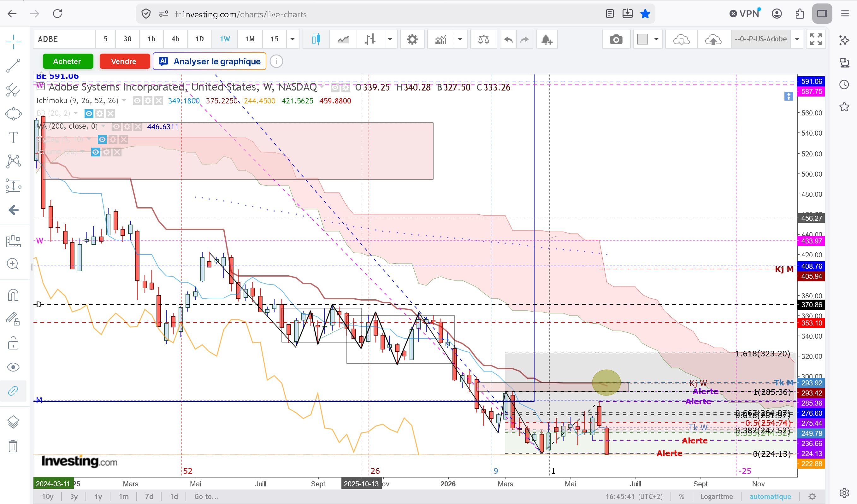This screenshot has width=857, height=504.
Task: Click Analyser le graphique button
Action: tap(210, 62)
